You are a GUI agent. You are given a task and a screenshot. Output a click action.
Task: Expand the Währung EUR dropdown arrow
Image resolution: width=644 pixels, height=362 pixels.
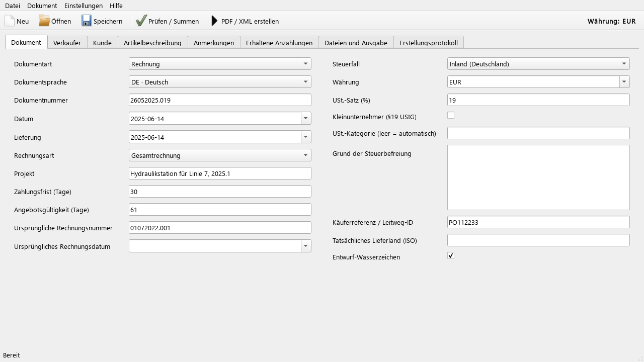point(624,82)
